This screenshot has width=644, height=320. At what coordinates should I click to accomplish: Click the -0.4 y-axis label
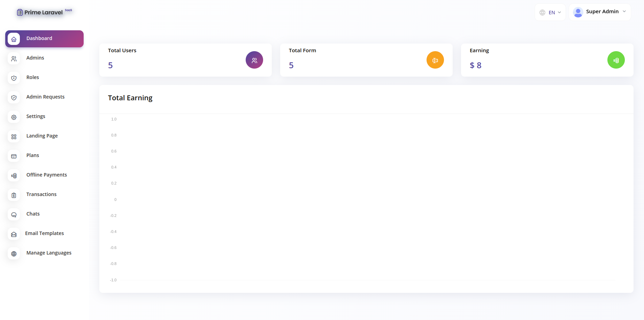(113, 232)
